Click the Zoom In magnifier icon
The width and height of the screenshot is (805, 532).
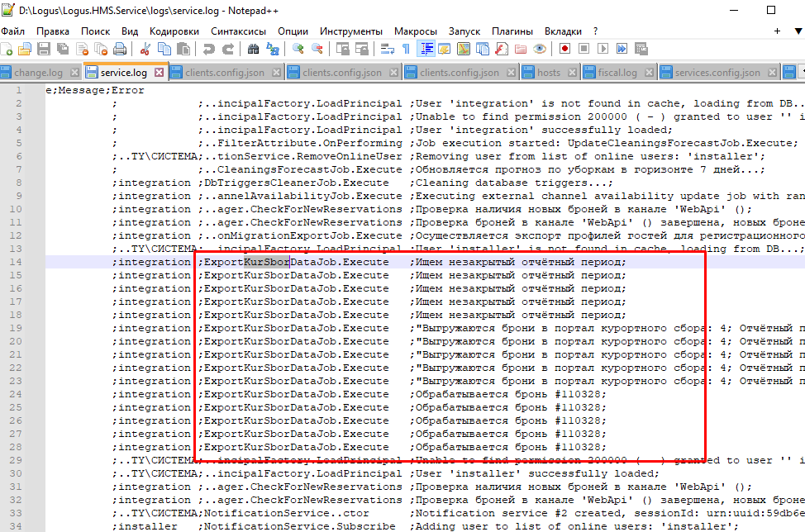coord(298,49)
